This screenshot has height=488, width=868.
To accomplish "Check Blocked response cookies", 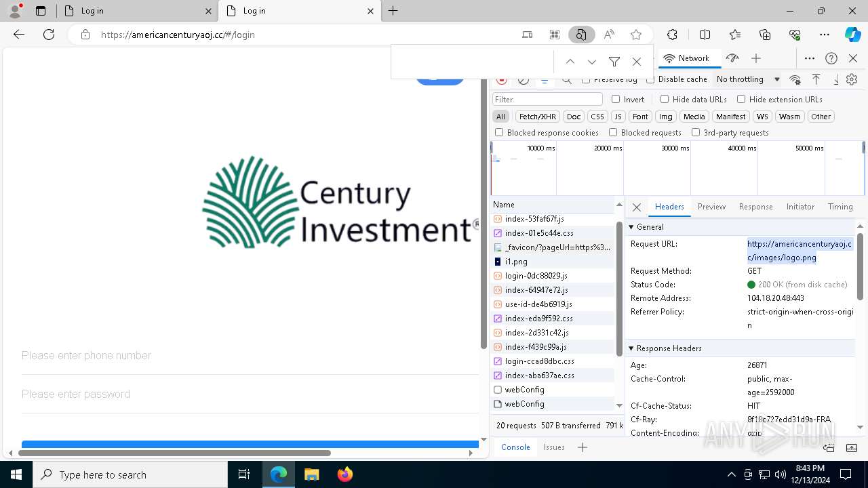I will coord(499,133).
